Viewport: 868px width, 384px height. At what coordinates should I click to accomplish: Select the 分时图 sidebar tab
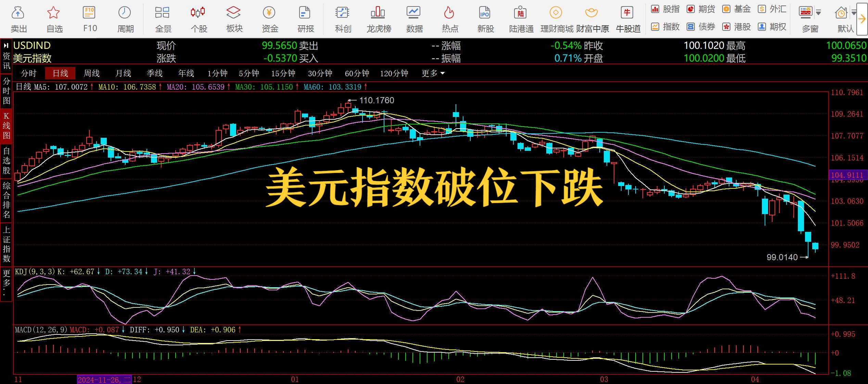point(6,91)
